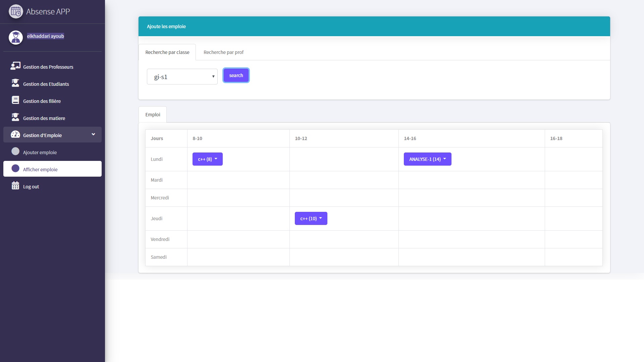Click the Absense APP calendar logo icon
644x362 pixels.
[15, 11]
